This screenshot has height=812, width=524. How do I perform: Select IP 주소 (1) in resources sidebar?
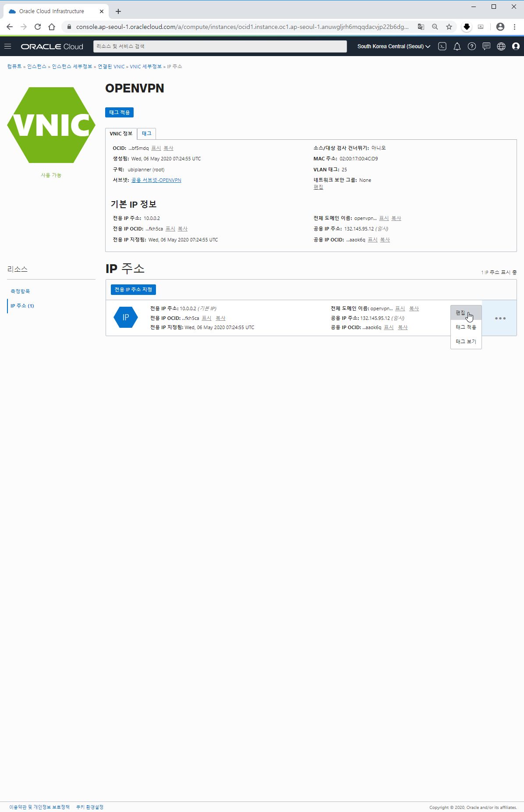22,306
